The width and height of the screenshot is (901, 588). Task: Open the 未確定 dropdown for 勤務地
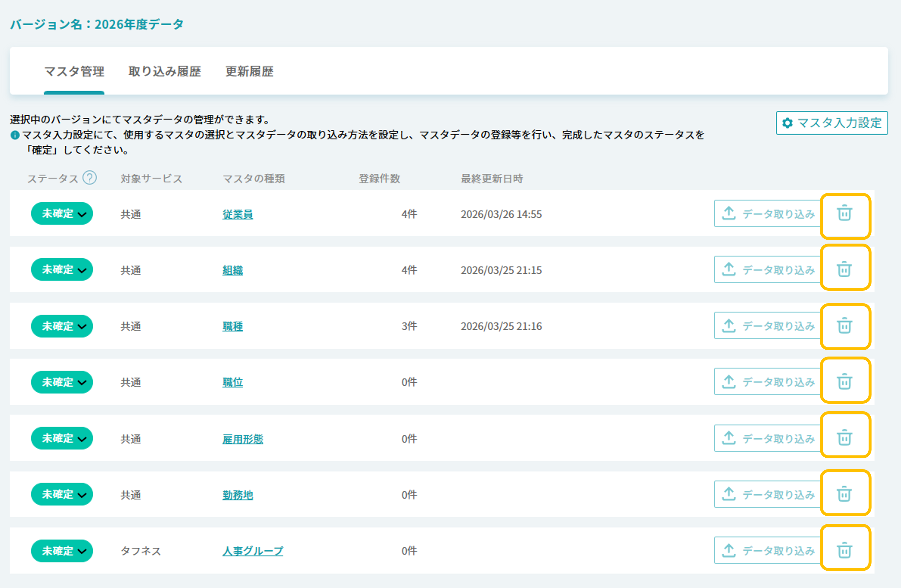[62, 494]
